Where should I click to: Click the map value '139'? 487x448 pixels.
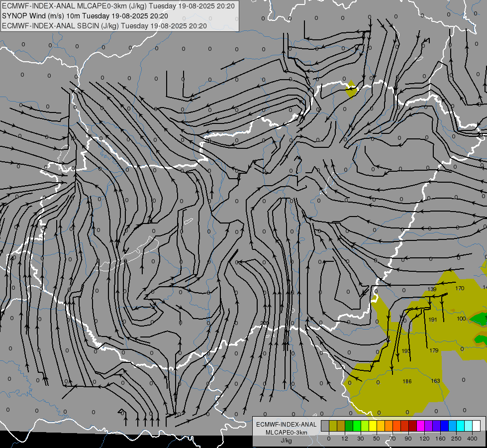432,289
